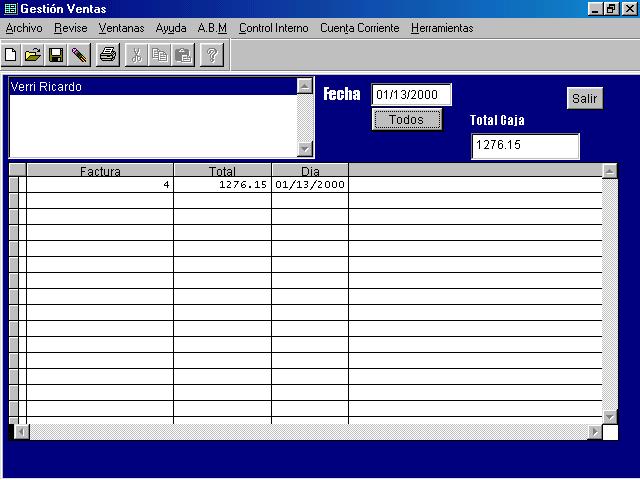Click the Fecha date input field
This screenshot has height=480, width=640.
[x=411, y=95]
